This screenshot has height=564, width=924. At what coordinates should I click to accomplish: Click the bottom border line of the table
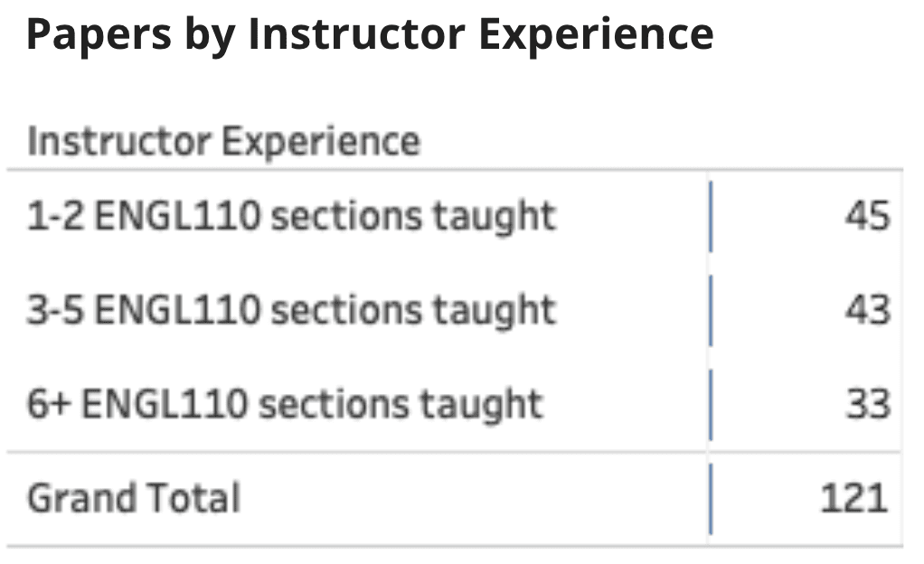point(455,546)
